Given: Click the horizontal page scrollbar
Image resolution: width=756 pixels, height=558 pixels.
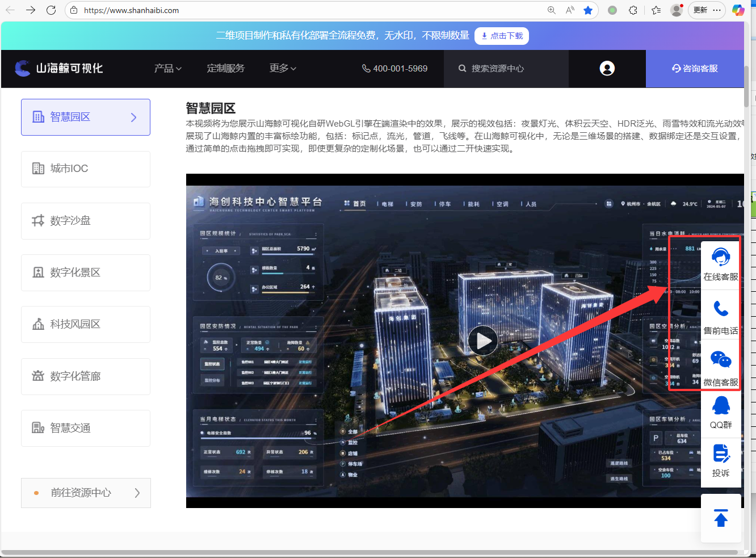Looking at the screenshot, I should (369, 552).
